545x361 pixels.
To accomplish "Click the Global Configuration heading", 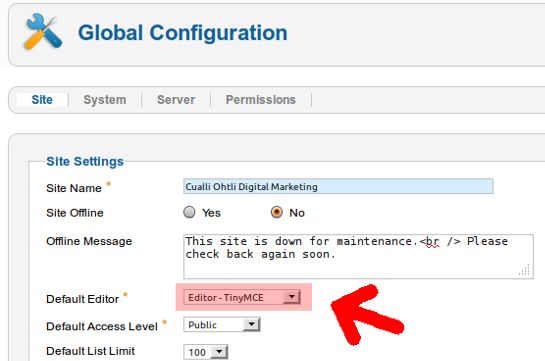I will click(183, 33).
